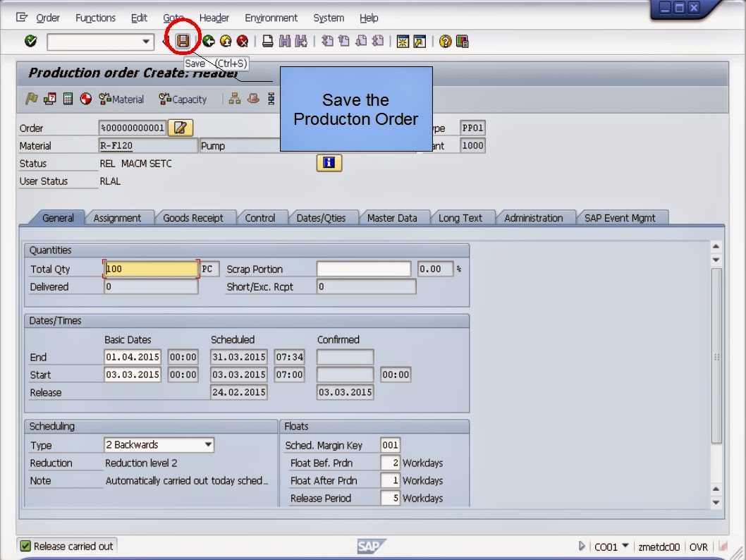This screenshot has height=560, width=746.
Task: Click the Release flag icon
Action: 32,99
